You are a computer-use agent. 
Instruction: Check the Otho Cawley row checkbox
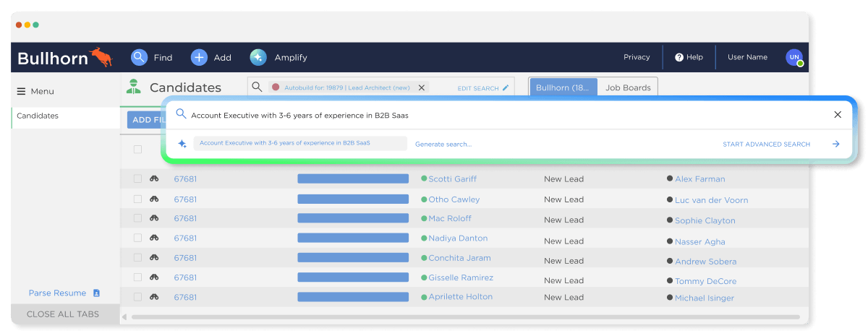coord(137,199)
